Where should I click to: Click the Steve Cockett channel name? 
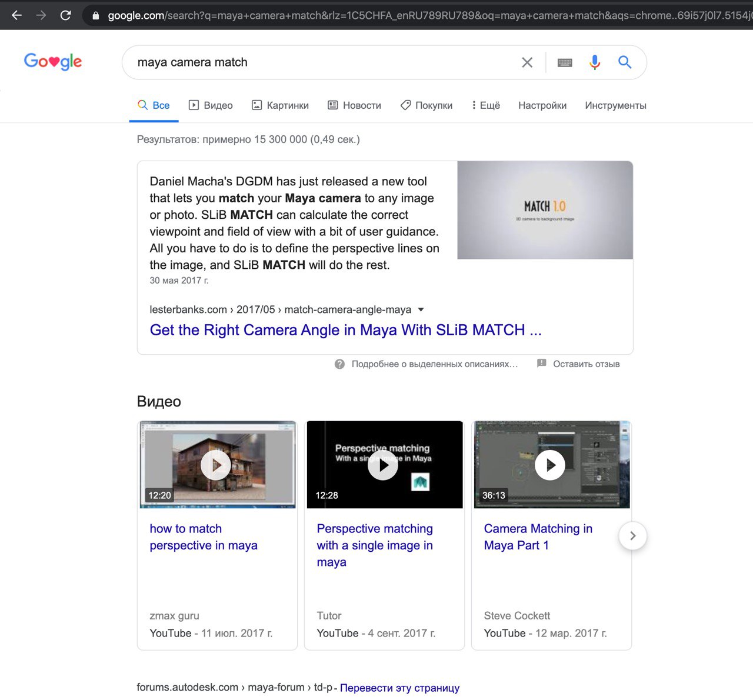click(x=517, y=616)
